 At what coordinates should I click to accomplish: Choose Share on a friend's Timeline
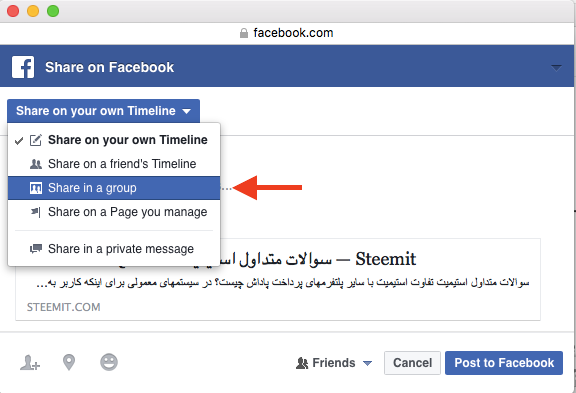point(114,164)
